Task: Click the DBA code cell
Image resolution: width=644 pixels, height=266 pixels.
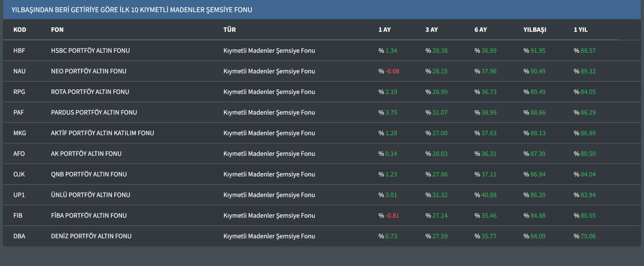Action: [19, 236]
